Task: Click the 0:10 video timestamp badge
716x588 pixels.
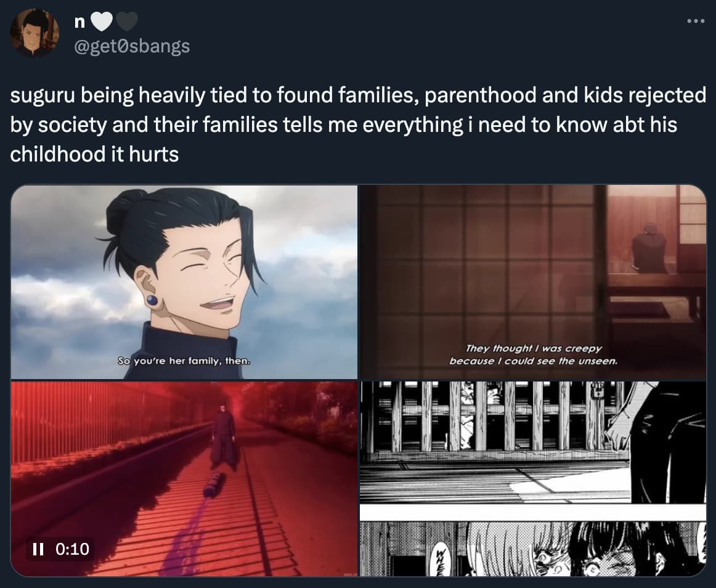Action: tap(60, 549)
